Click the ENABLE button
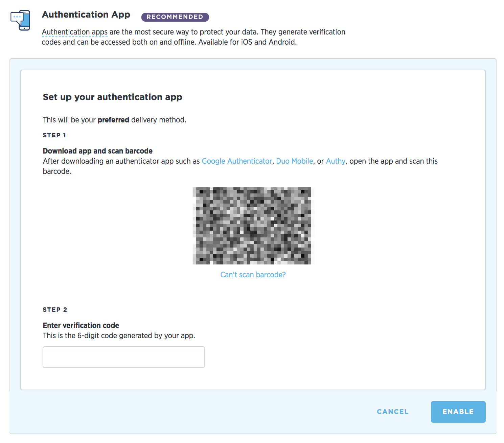 [458, 412]
